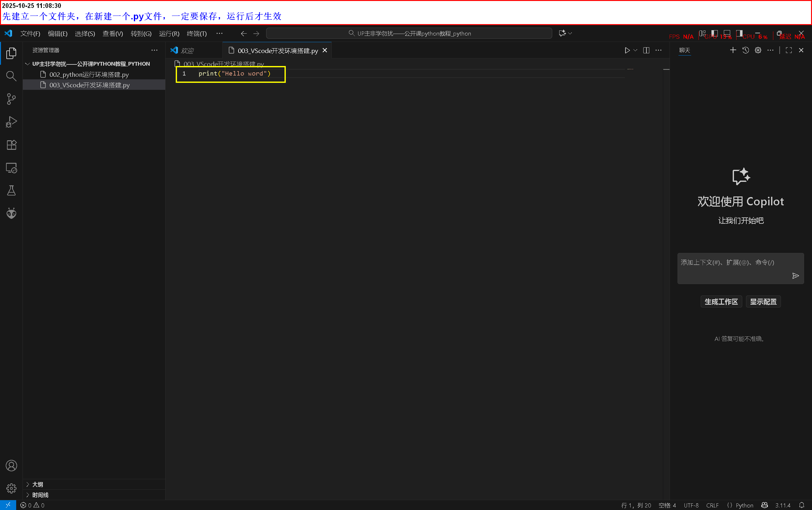Open Run and Debug view
The width and height of the screenshot is (812, 510).
[11, 122]
